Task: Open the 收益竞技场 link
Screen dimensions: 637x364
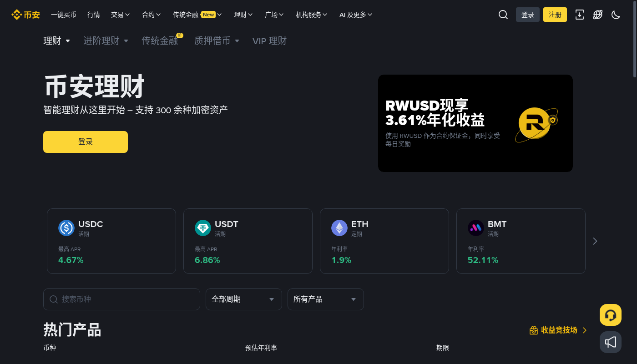Action: 559,330
